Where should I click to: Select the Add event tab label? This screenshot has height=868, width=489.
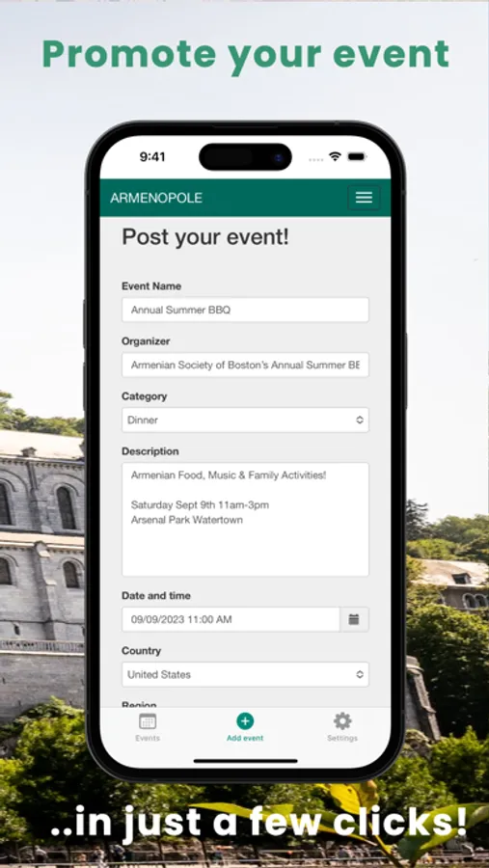point(245,738)
